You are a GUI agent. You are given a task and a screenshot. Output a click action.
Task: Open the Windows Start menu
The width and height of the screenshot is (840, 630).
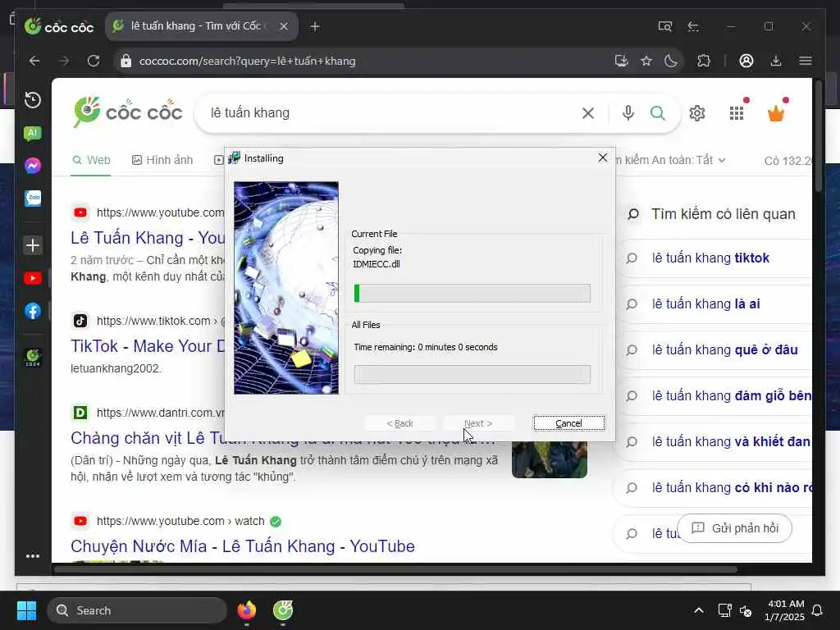click(26, 610)
